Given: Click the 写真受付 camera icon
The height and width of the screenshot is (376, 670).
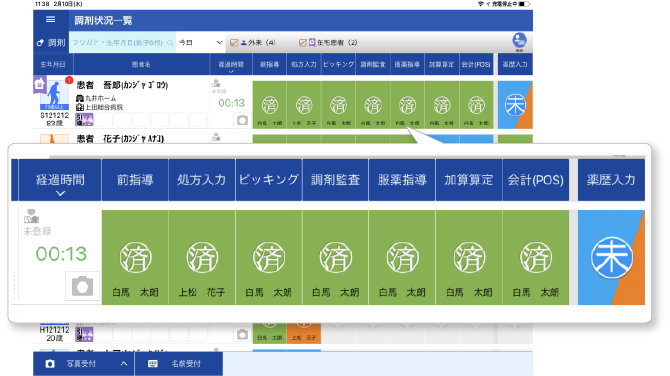Looking at the screenshot, I should coord(50,364).
